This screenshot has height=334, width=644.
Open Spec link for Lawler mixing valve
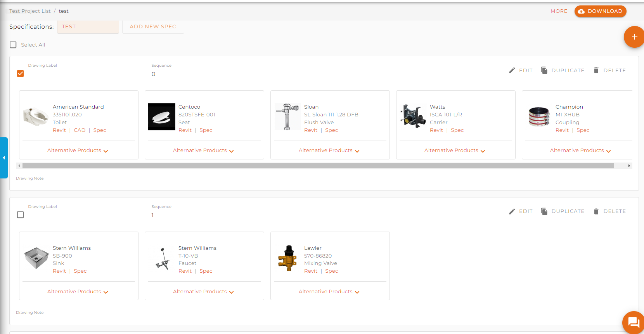tap(332, 271)
